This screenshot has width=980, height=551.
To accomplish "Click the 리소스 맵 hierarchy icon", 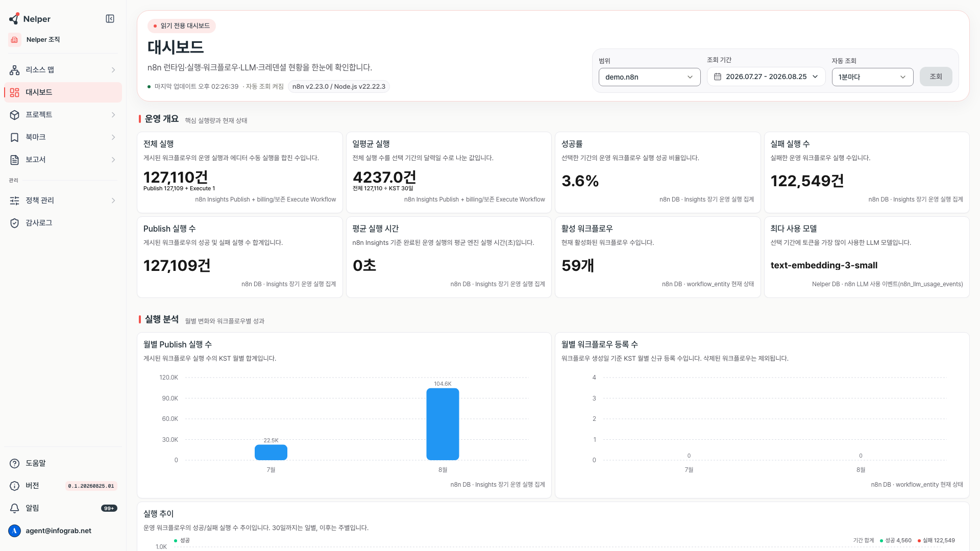I will point(15,70).
